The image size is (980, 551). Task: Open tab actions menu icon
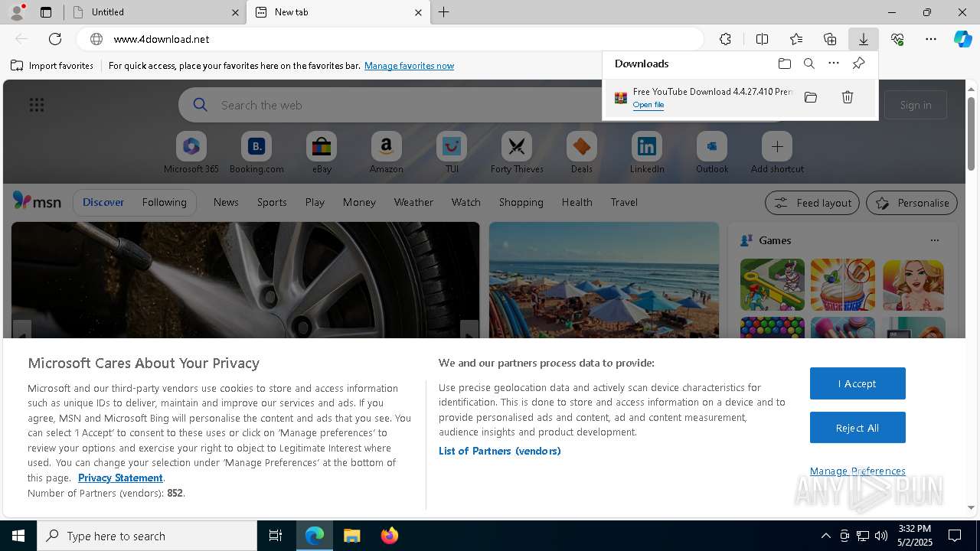click(x=46, y=12)
